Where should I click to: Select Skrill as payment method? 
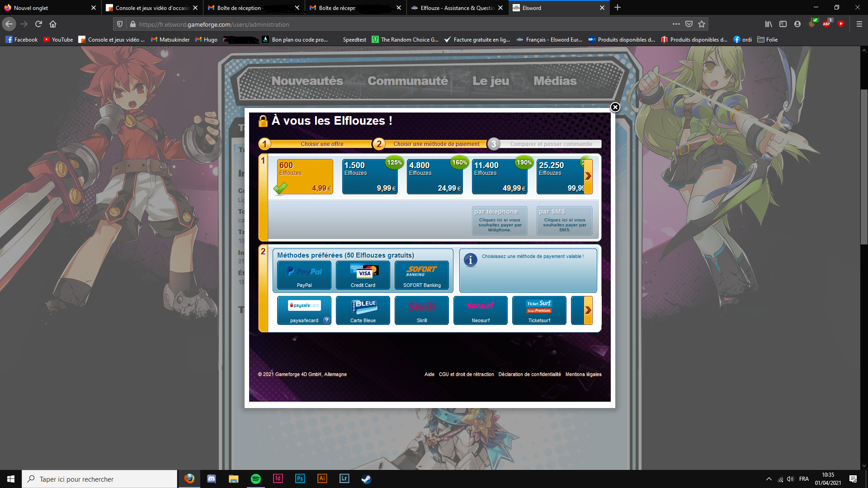pyautogui.click(x=421, y=310)
